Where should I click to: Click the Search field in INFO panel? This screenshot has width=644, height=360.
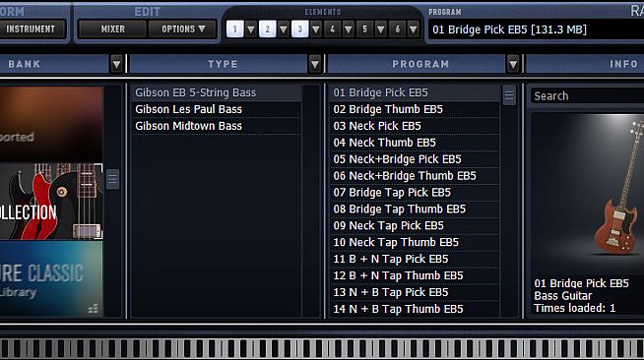(587, 96)
